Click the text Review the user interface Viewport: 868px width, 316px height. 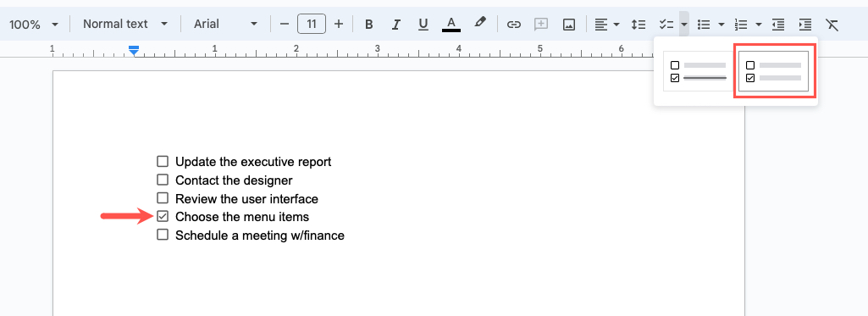(x=247, y=199)
